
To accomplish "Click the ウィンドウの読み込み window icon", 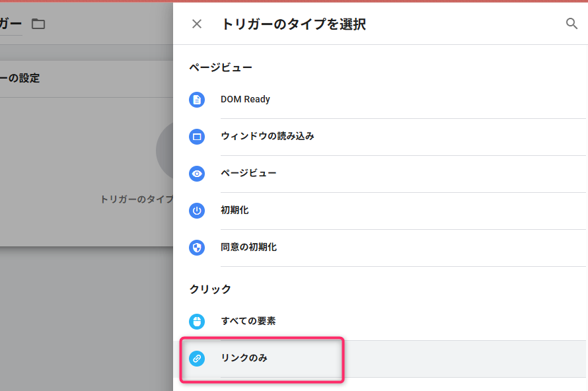I will [197, 137].
